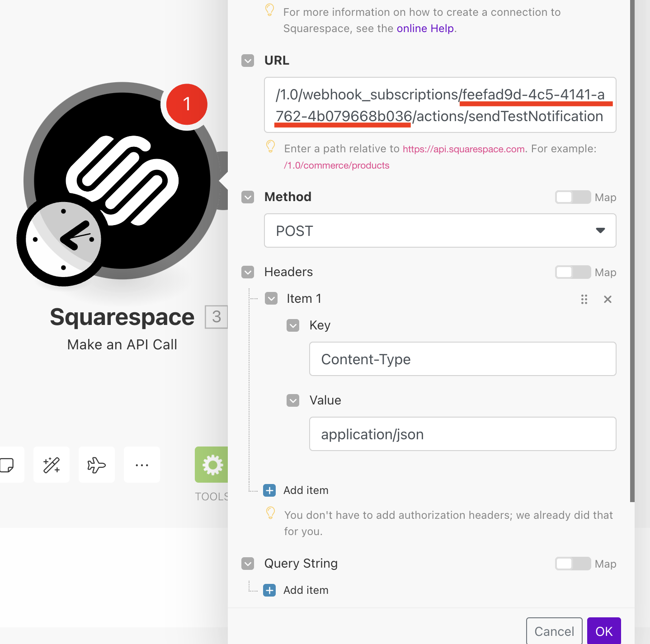The width and height of the screenshot is (650, 644).
Task: Open the three-dots more options button
Action: pyautogui.click(x=142, y=465)
